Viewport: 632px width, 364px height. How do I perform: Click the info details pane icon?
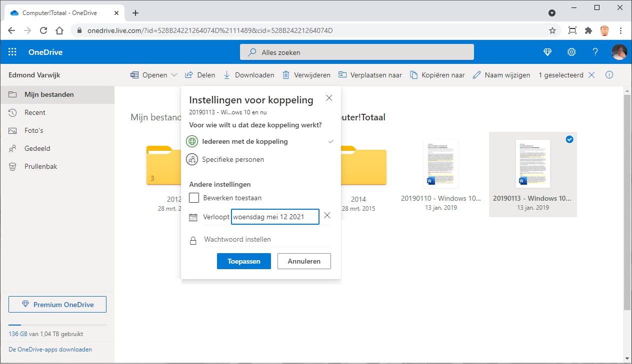[609, 75]
